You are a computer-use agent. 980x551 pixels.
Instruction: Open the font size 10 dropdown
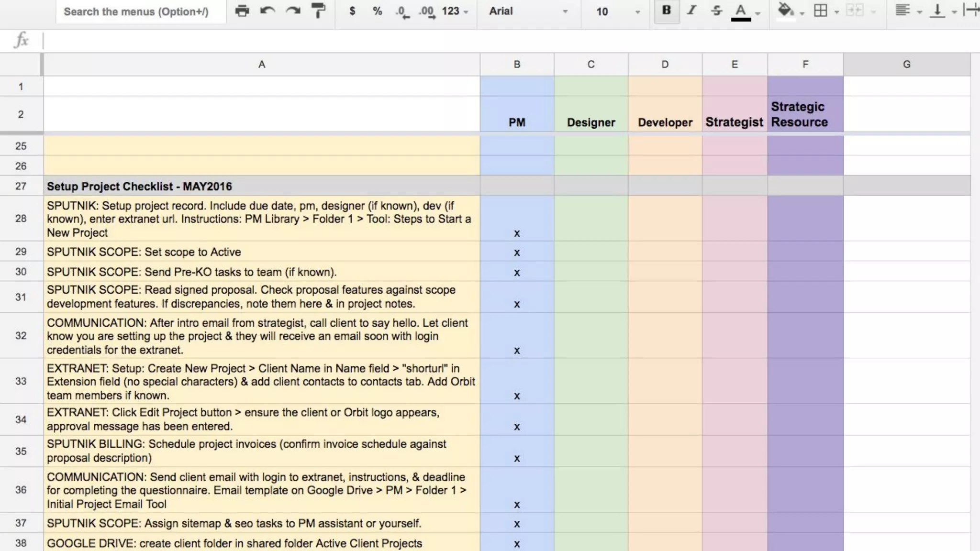coord(617,11)
